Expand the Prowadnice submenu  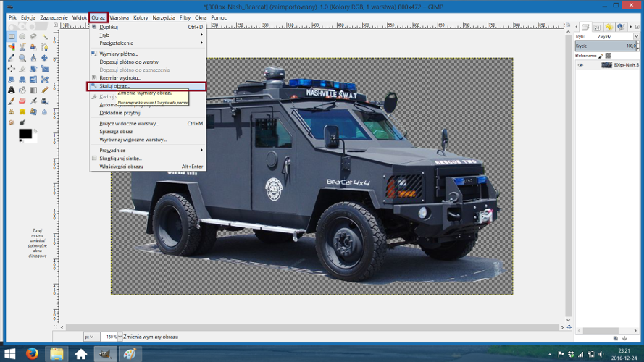(148, 150)
